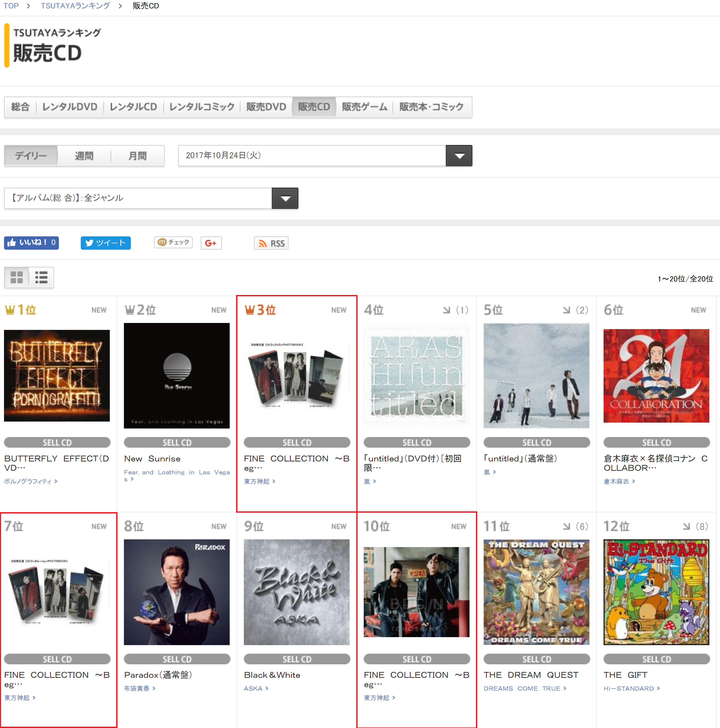
Task: Click the TSUTAYAランキング breadcrumb link
Action: click(75, 6)
